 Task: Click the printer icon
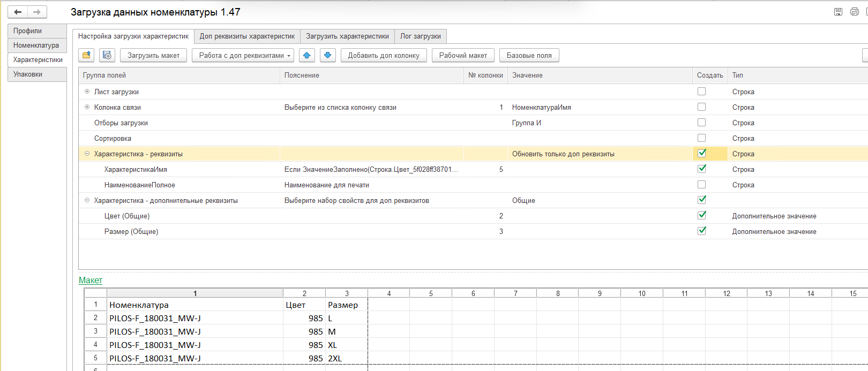(854, 12)
